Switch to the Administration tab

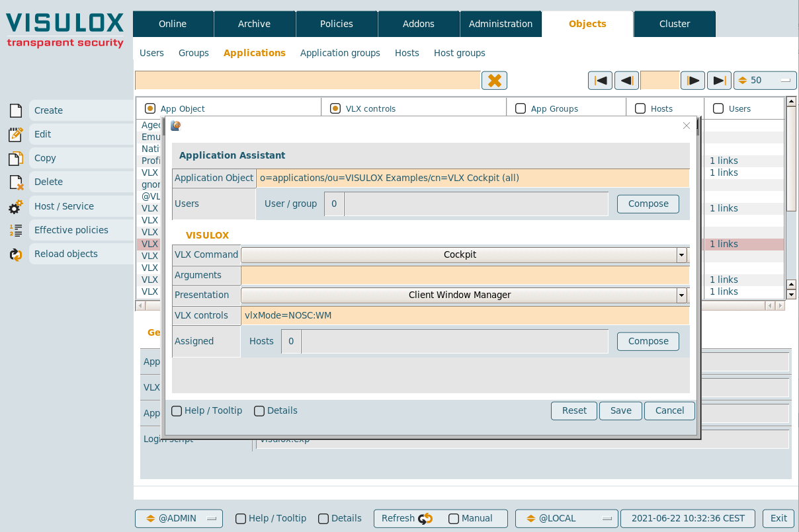point(500,24)
